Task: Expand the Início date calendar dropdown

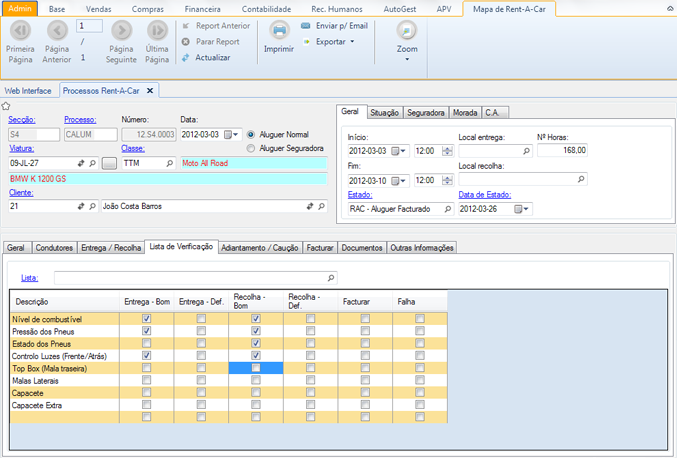Action: 401,151
